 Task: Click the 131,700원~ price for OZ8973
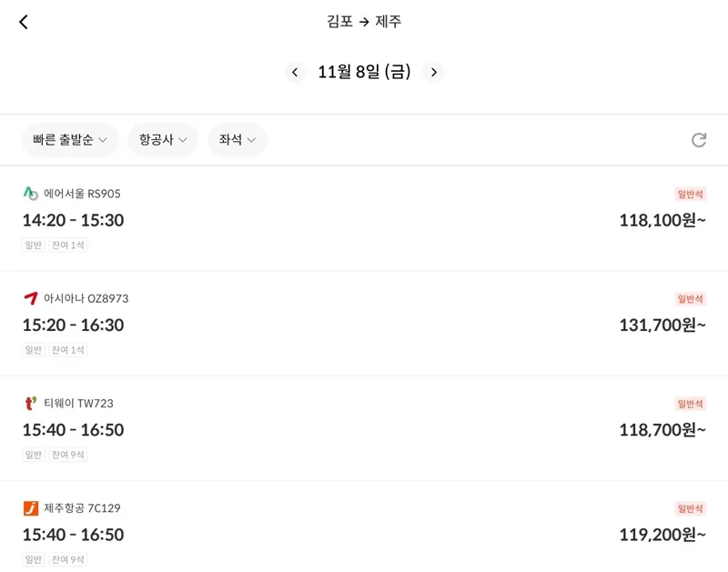pos(662,325)
